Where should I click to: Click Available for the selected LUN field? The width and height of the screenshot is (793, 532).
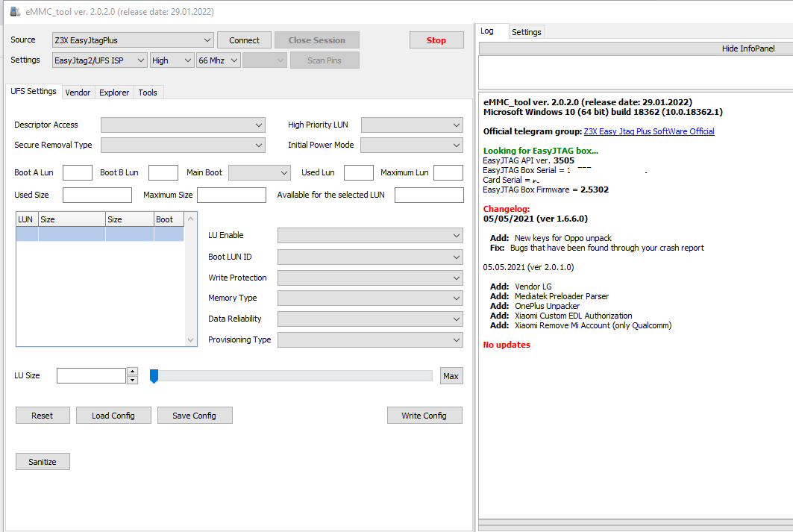(x=429, y=195)
